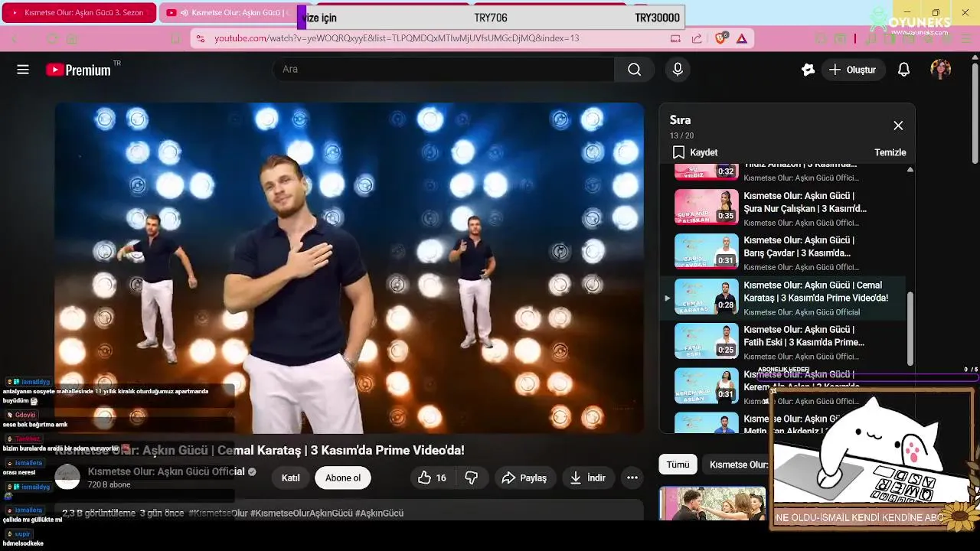Subscribe with the Abone ol button

(343, 478)
